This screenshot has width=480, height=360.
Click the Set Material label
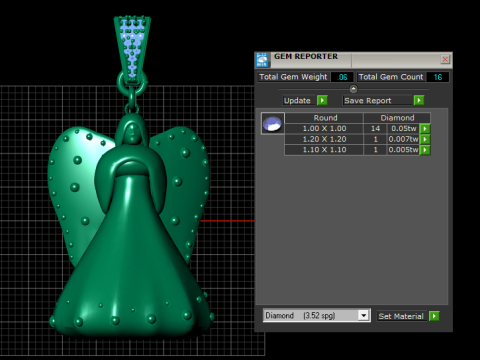pos(401,316)
